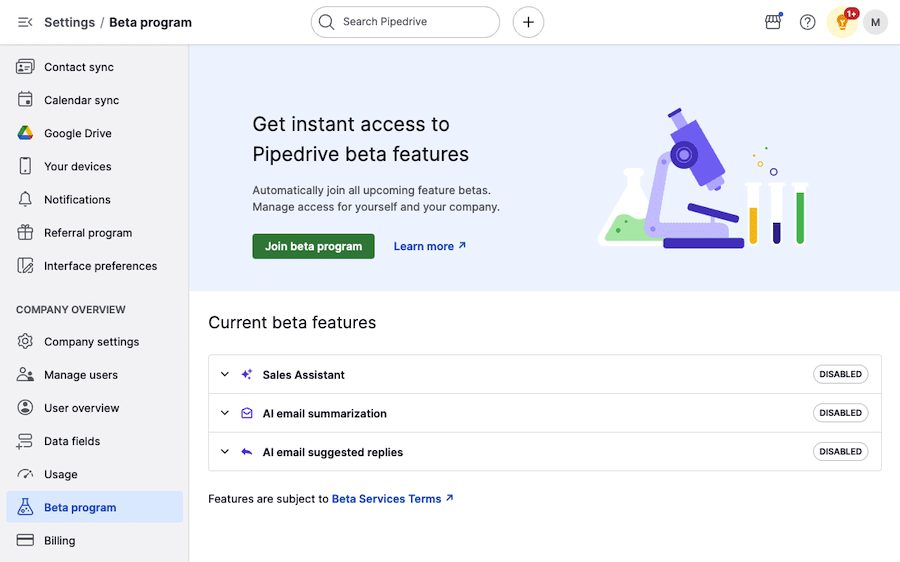Screen dimensions: 900x562
Task: Expand AI email suggested replies chevron
Action: point(225,452)
